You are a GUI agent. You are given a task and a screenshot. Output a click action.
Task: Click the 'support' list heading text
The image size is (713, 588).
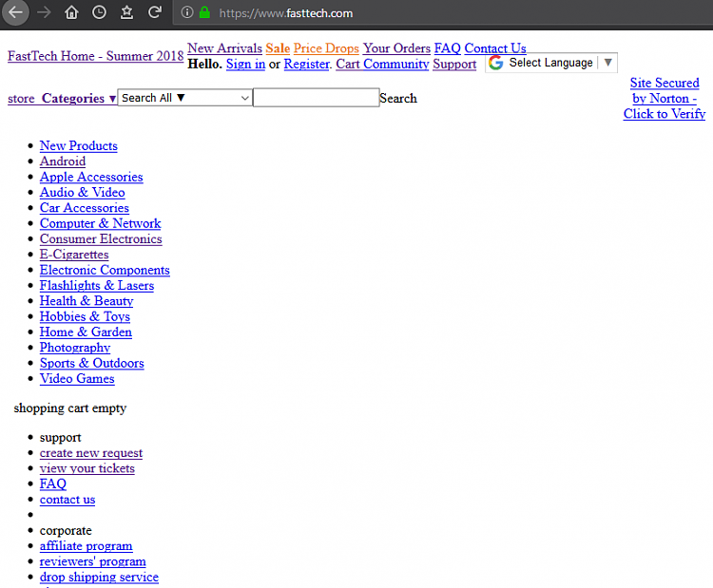tap(60, 438)
